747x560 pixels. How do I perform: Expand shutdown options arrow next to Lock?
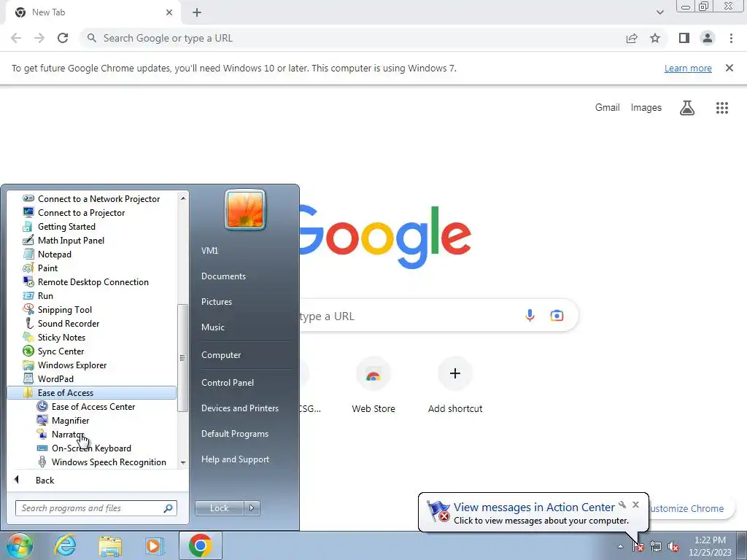click(x=252, y=508)
